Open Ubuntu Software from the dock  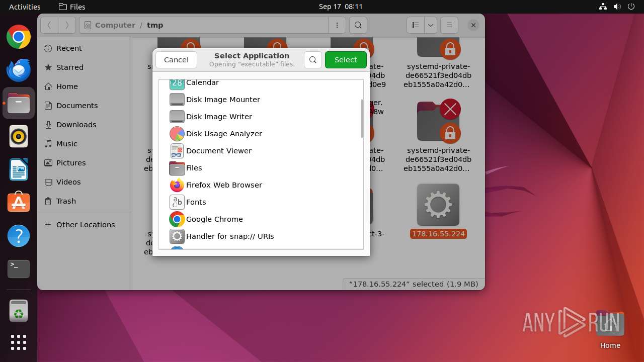pyautogui.click(x=19, y=203)
